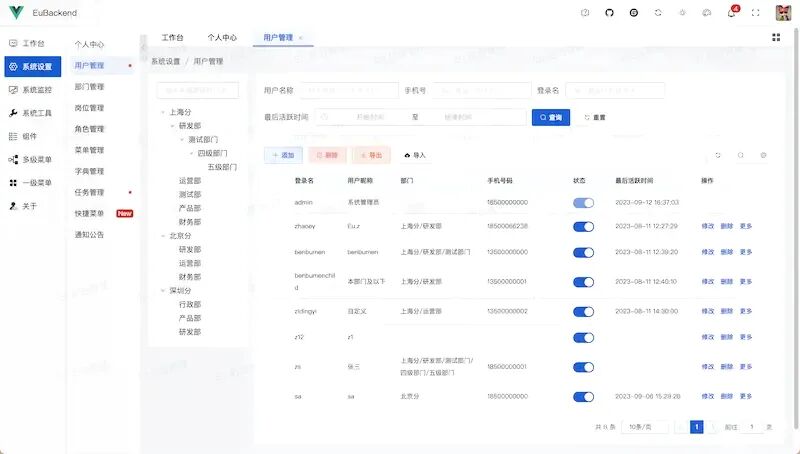Open the help document icon in header

tap(585, 13)
